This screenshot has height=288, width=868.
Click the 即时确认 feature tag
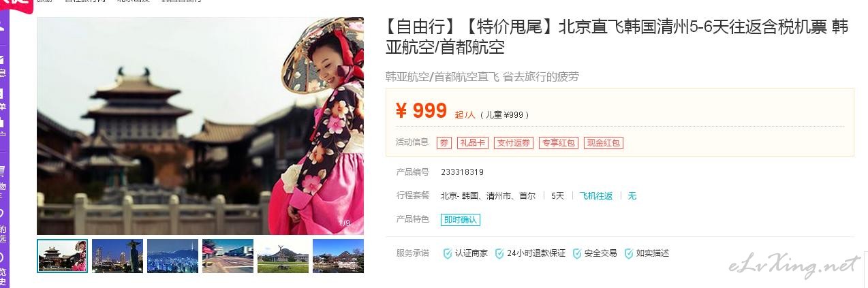(x=461, y=220)
